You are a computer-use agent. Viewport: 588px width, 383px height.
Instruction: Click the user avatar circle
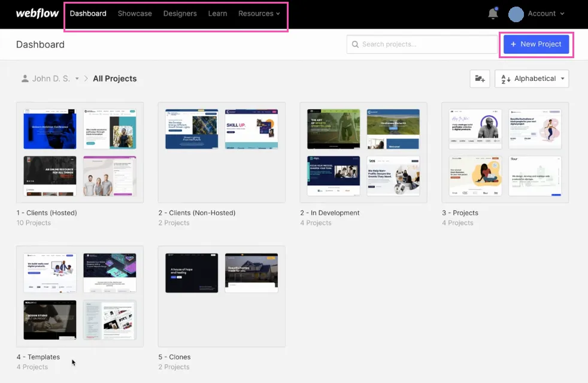[x=516, y=14]
